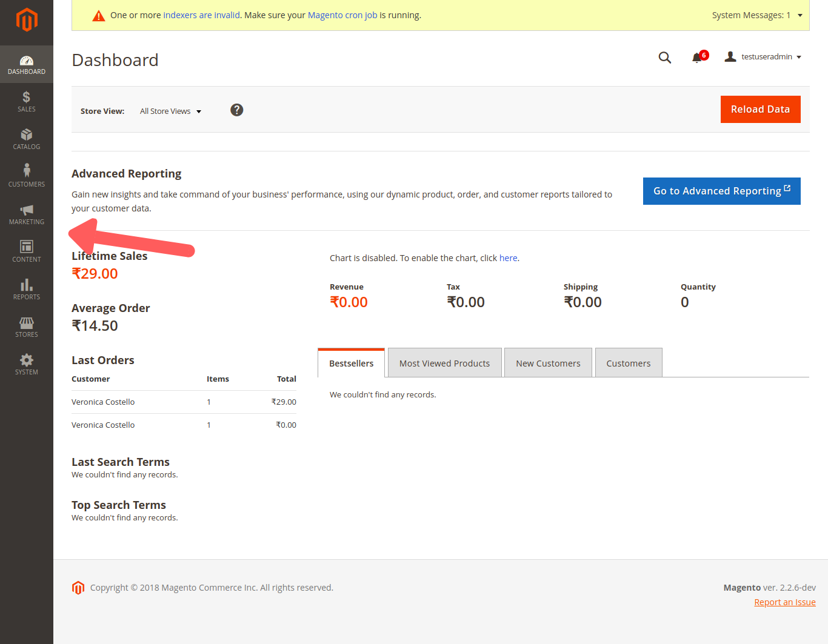Image resolution: width=828 pixels, height=644 pixels.
Task: Click the Store View help question icon
Action: (237, 110)
